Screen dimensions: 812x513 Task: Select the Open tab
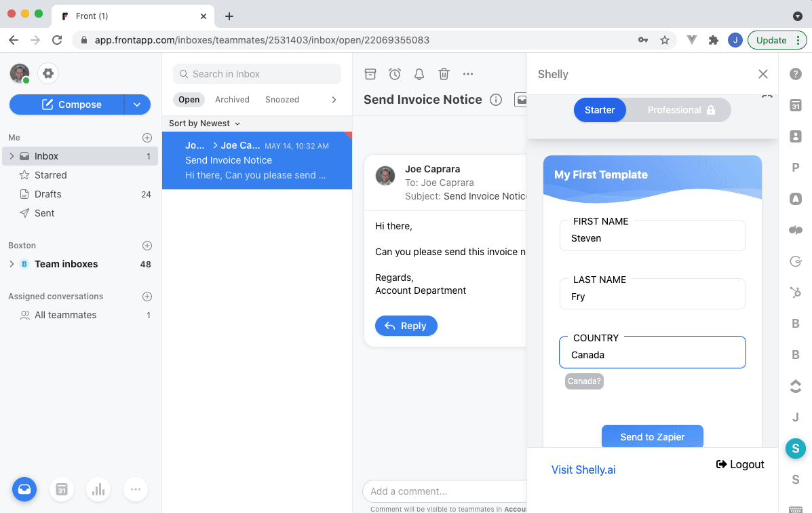coord(189,100)
